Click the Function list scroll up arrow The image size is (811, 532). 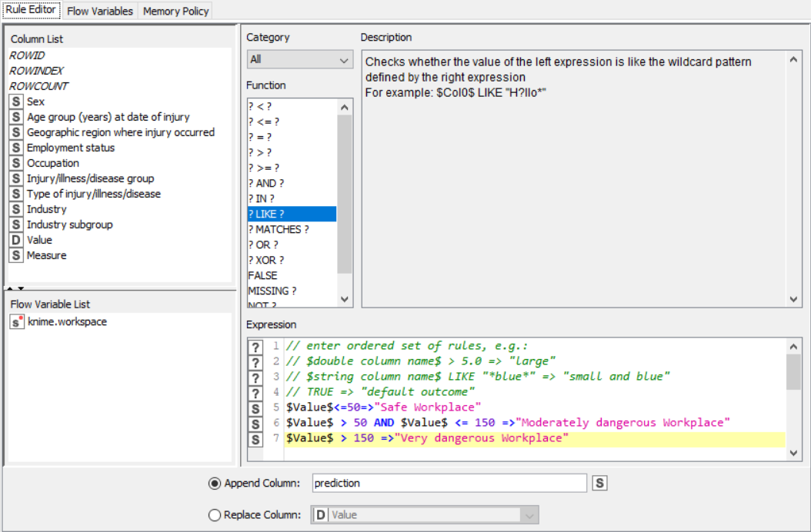(345, 108)
